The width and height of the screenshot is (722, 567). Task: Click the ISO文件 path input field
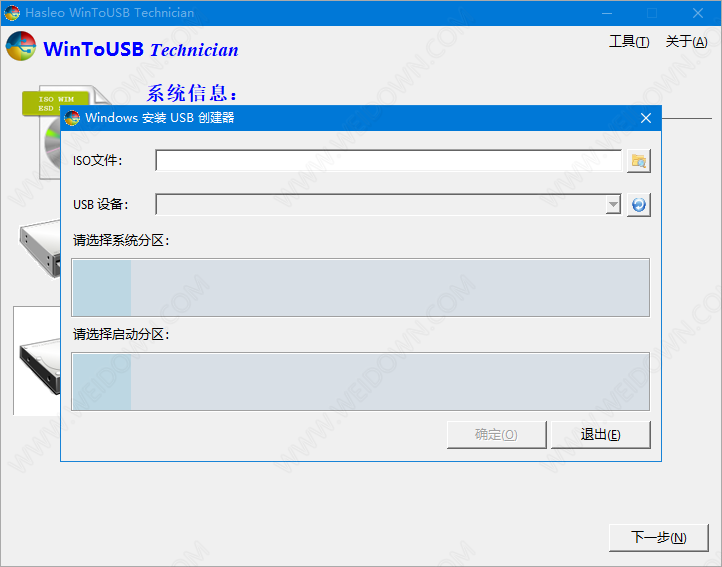pyautogui.click(x=389, y=160)
